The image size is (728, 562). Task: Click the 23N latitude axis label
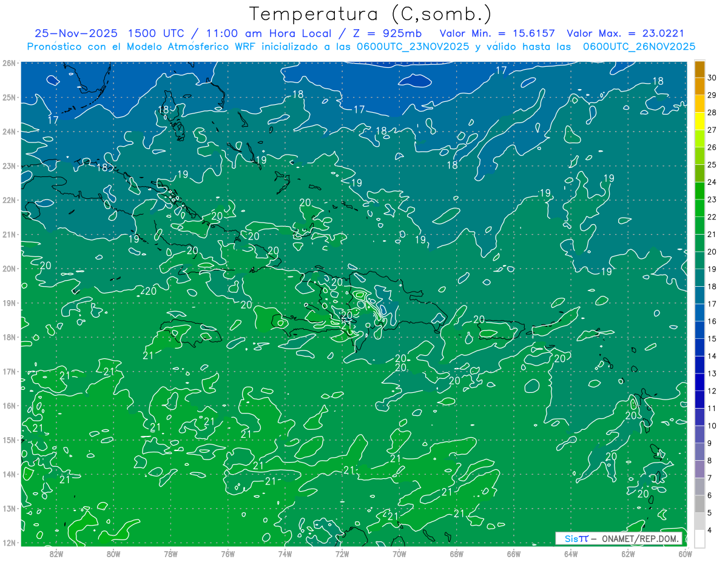click(x=9, y=166)
